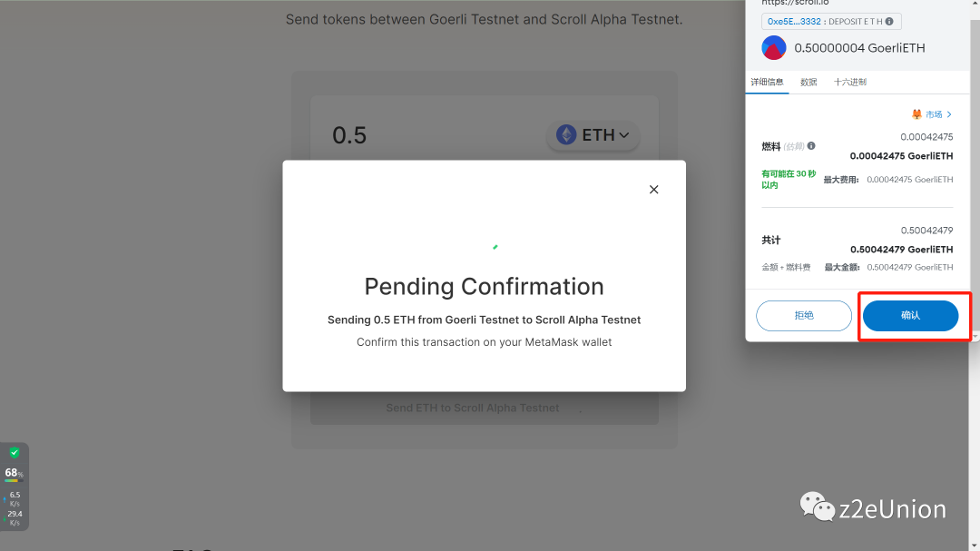
Task: Click the info icon beside DEPOSIT ETH
Action: coord(888,22)
